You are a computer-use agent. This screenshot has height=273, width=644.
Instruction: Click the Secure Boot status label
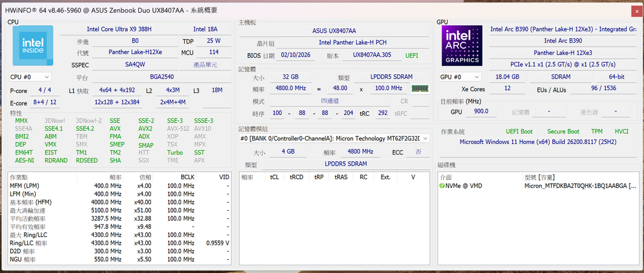tap(563, 131)
